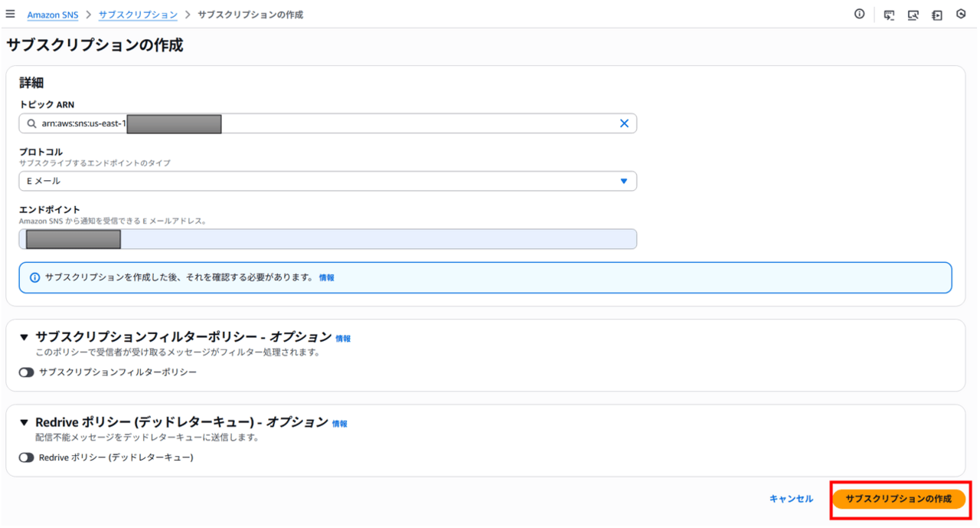The height and width of the screenshot is (528, 980).
Task: Collapse the Redrive ポリシー section
Action: tap(24, 422)
